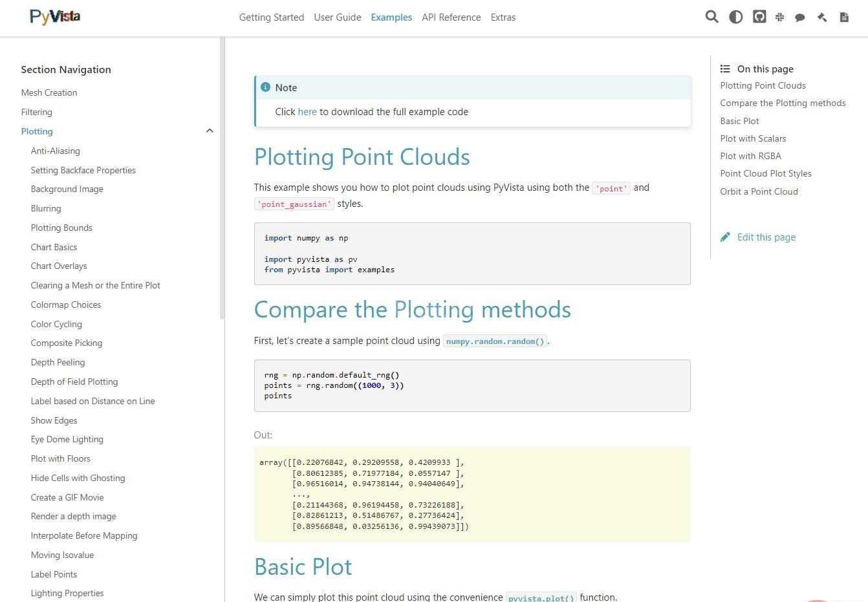868x602 pixels.
Task: Open the Extras tab
Action: [503, 17]
